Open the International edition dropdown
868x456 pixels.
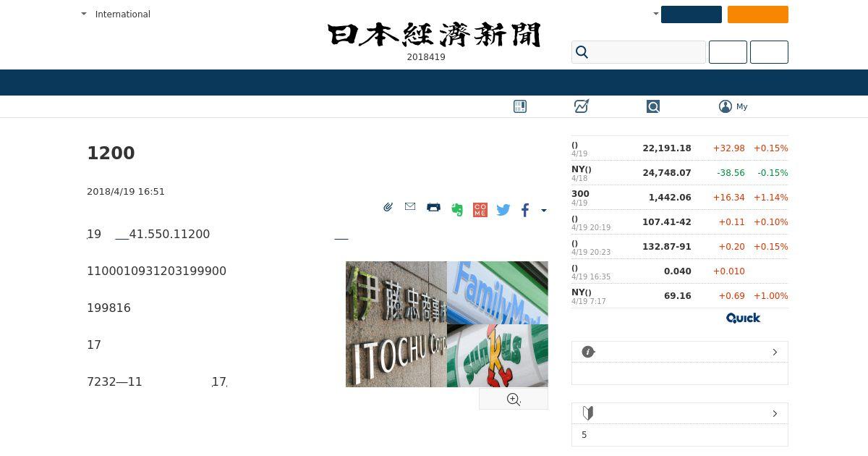click(x=116, y=14)
